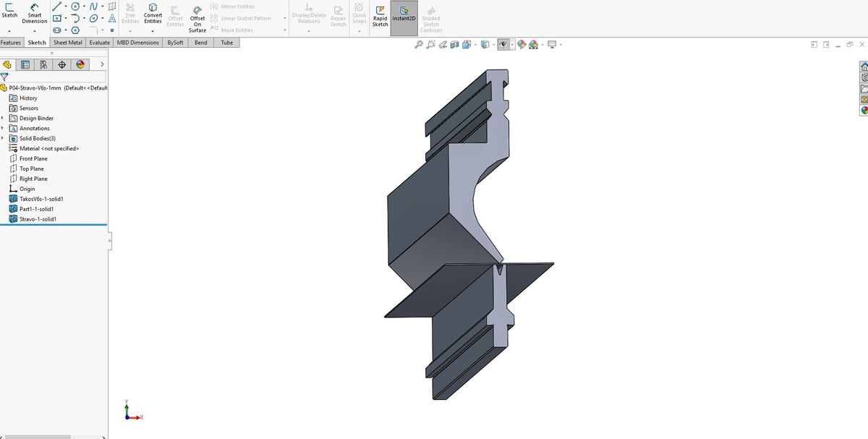The height and width of the screenshot is (439, 868).
Task: Select Part1-1-solid1 feature
Action: click(x=33, y=209)
